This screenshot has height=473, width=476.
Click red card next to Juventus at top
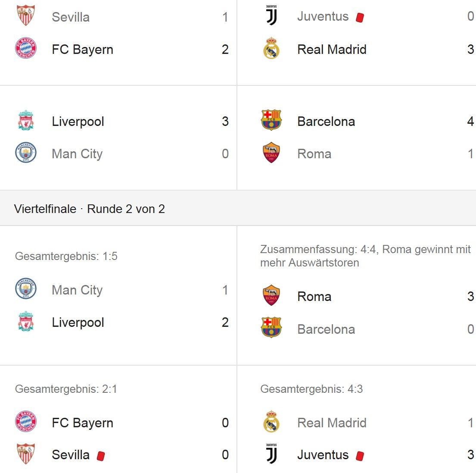pos(360,17)
